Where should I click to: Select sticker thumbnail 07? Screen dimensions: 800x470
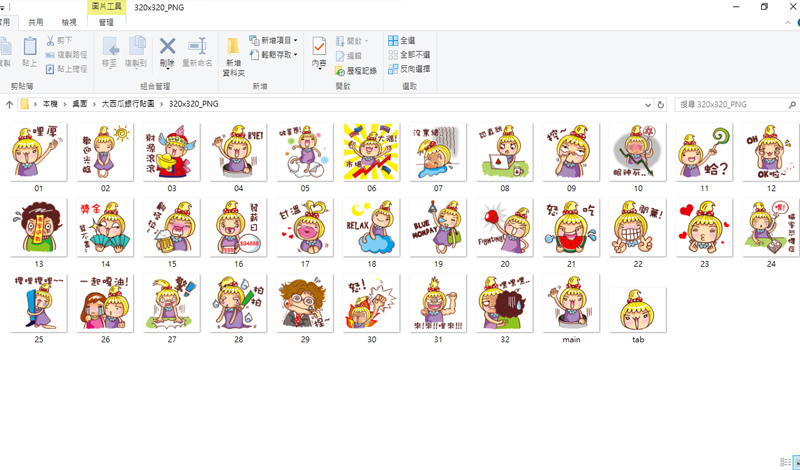(438, 152)
